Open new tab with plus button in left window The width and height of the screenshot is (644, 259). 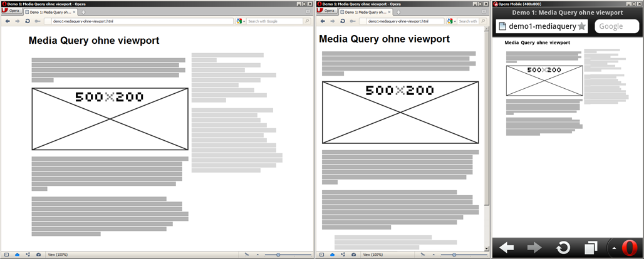point(83,12)
